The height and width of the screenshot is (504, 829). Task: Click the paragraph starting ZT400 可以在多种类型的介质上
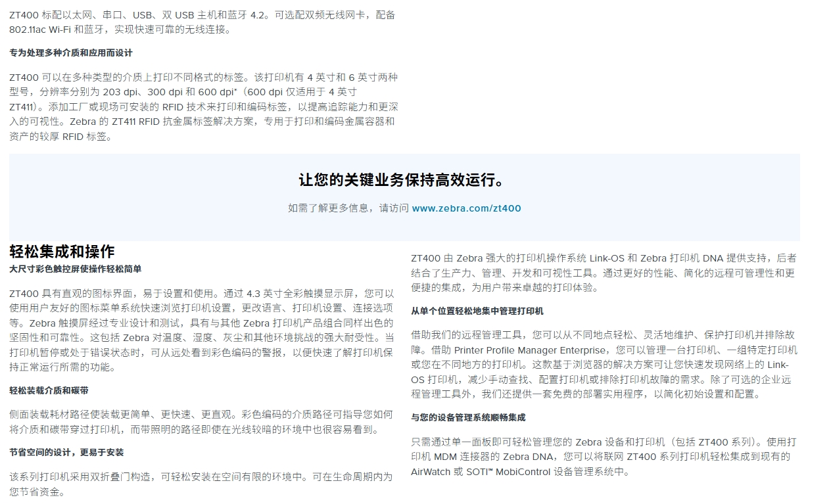204,107
